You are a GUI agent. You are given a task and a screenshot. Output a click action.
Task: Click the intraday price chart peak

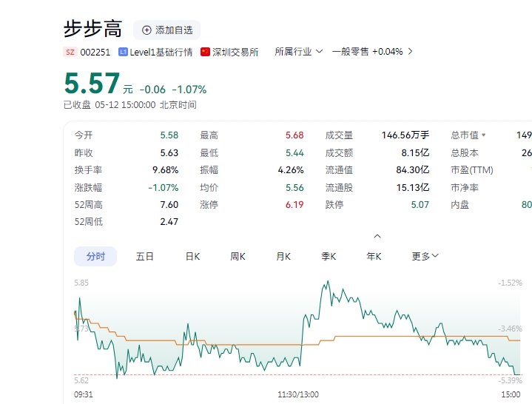click(328, 282)
